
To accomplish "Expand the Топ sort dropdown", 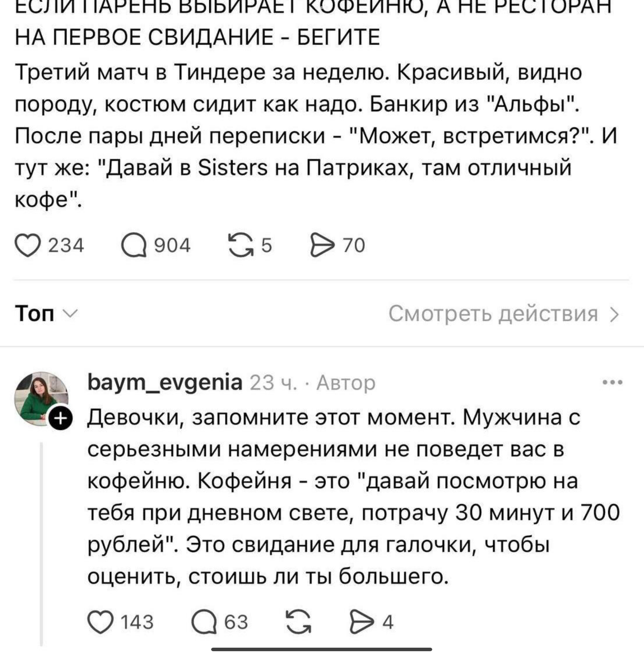I will click(35, 314).
